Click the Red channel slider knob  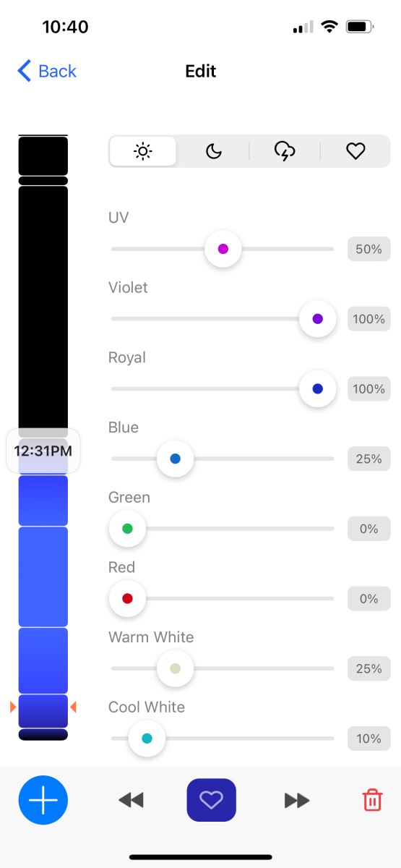click(x=127, y=599)
